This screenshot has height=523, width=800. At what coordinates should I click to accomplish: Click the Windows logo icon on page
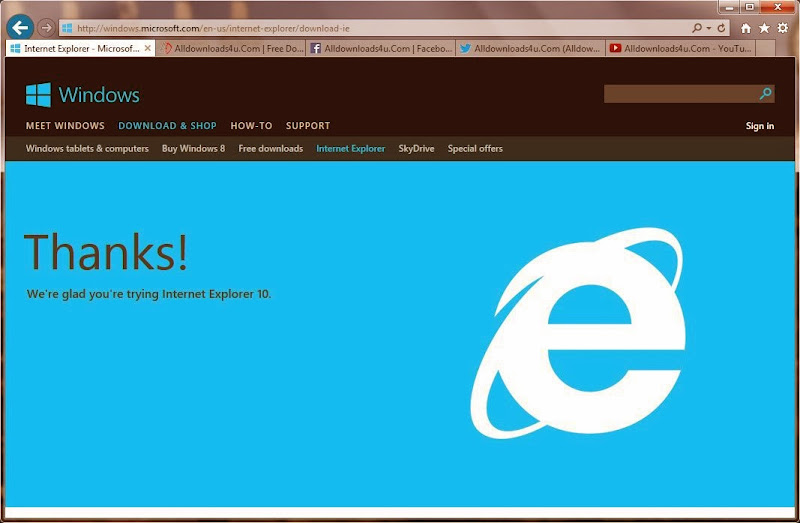(38, 94)
